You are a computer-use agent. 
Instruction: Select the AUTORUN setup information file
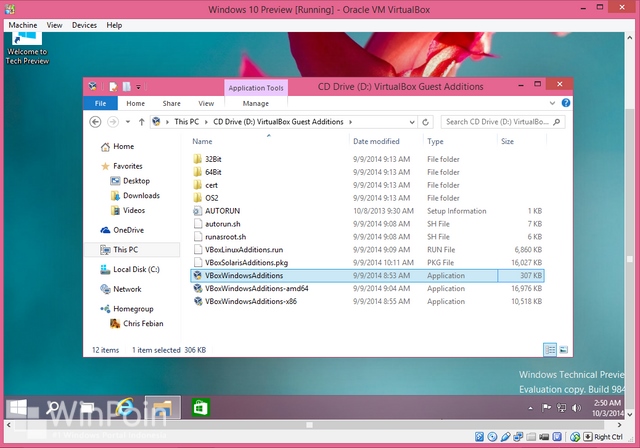point(367,211)
